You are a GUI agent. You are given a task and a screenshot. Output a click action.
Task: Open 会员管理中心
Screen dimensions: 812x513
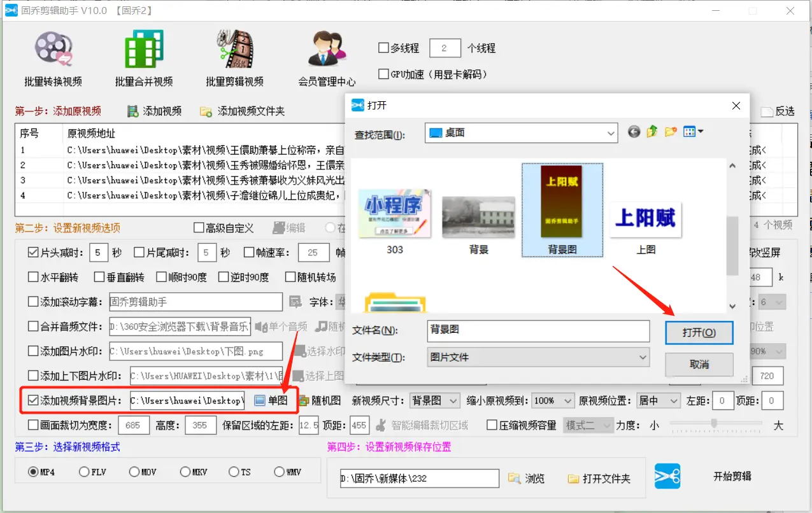coord(327,59)
